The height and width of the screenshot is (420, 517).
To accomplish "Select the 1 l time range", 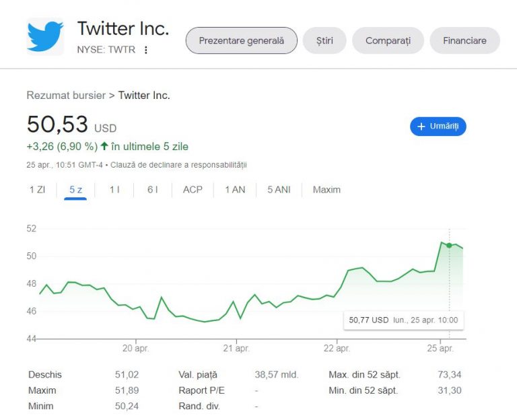I will click(x=114, y=190).
